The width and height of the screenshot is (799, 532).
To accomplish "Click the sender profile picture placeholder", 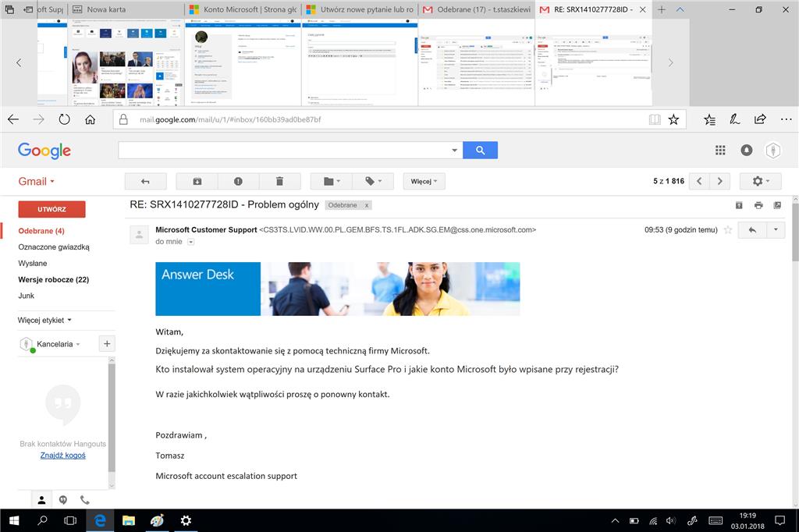I will pos(139,235).
